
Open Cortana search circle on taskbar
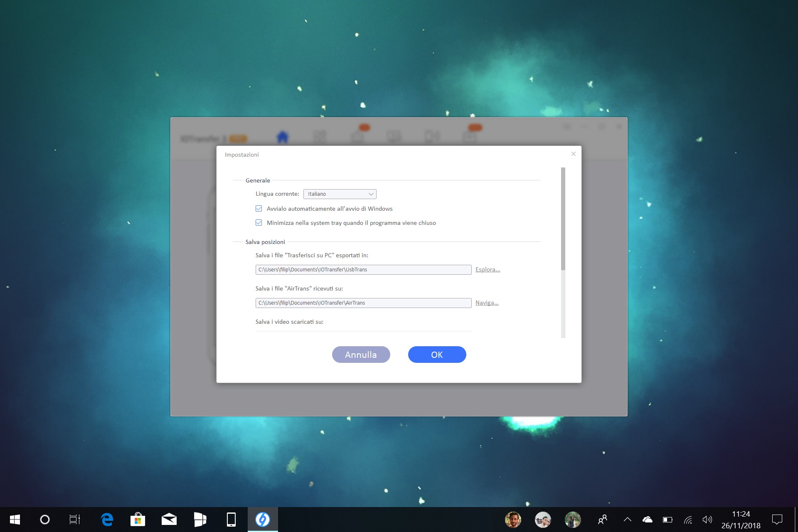click(x=44, y=520)
